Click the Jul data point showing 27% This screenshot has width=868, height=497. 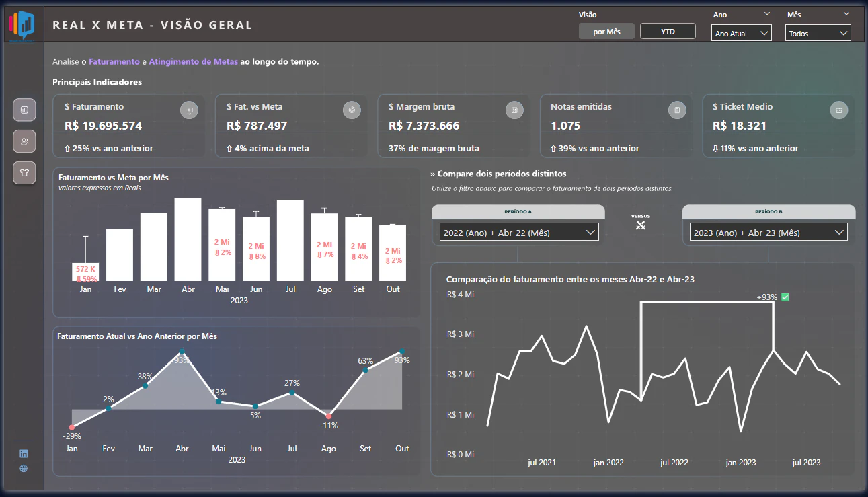(x=292, y=392)
